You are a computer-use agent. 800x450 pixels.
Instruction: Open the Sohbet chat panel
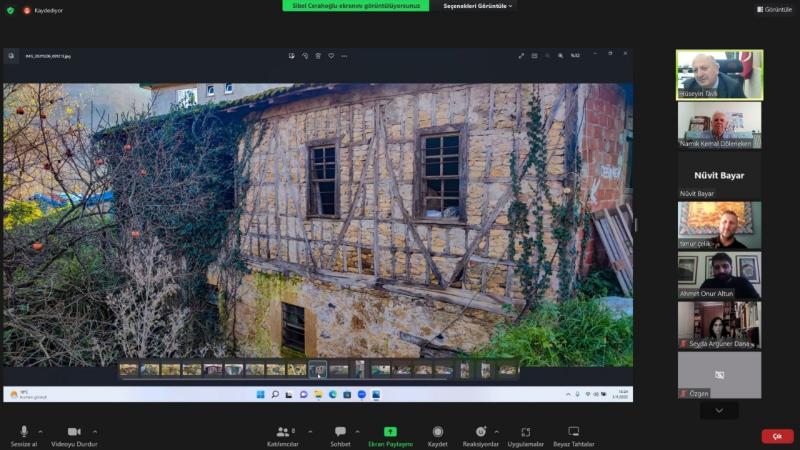340,434
